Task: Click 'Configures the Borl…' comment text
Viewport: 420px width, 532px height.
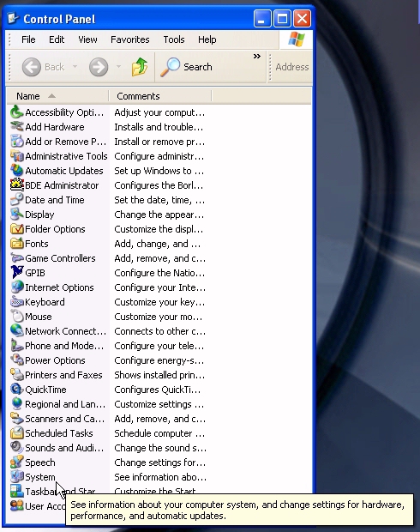Action: click(x=159, y=185)
